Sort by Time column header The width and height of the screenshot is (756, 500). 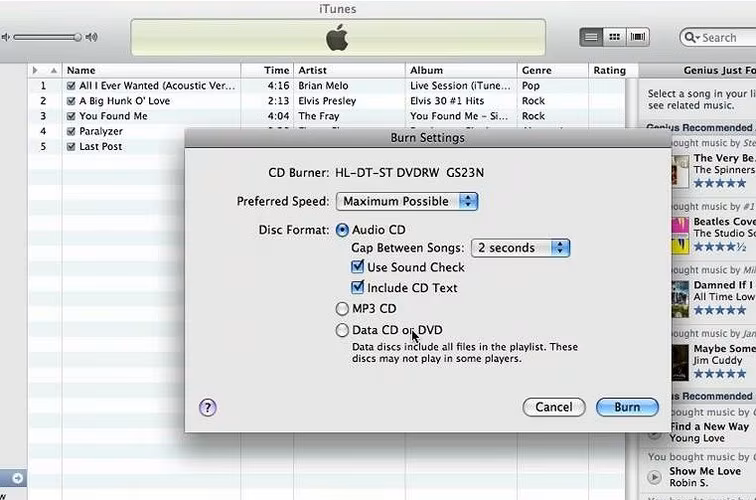pos(267,70)
